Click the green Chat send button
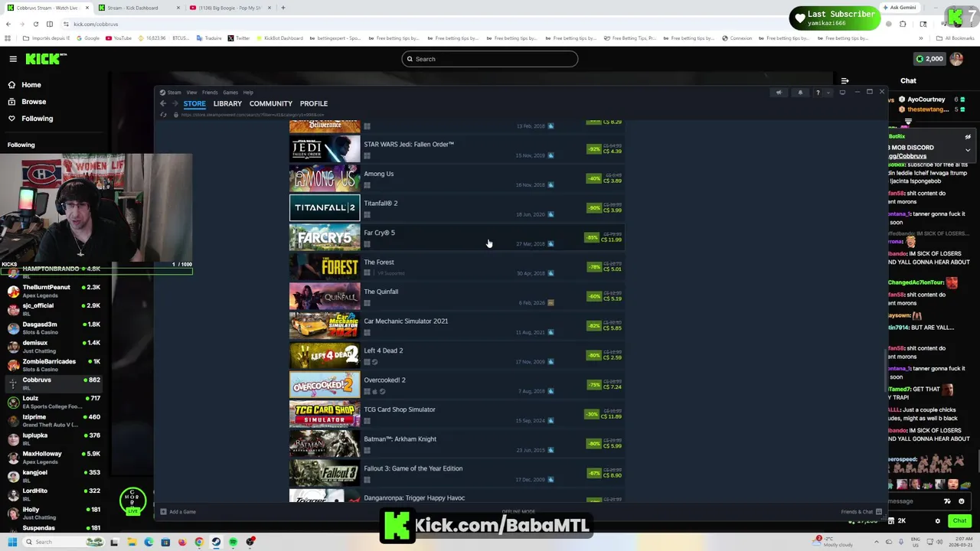 959,521
